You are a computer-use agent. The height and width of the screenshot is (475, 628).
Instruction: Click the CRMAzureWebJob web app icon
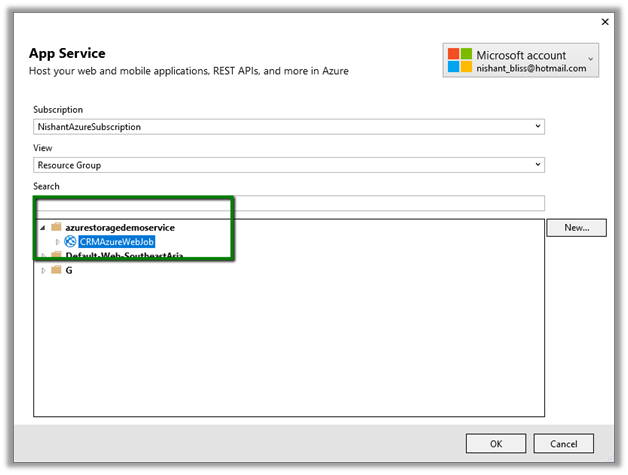[x=70, y=241]
